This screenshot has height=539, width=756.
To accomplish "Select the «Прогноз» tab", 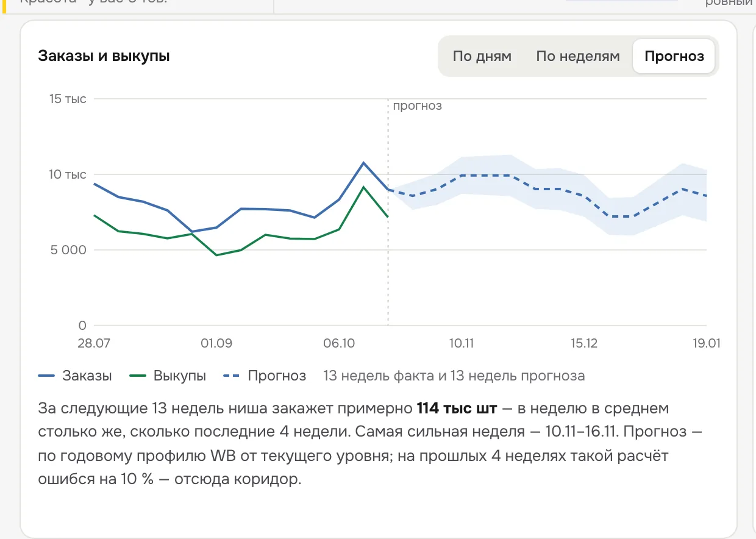I will pyautogui.click(x=674, y=57).
